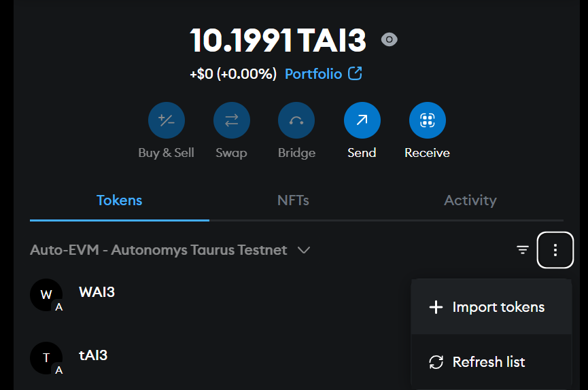Open the WAI3 token row

[218, 295]
